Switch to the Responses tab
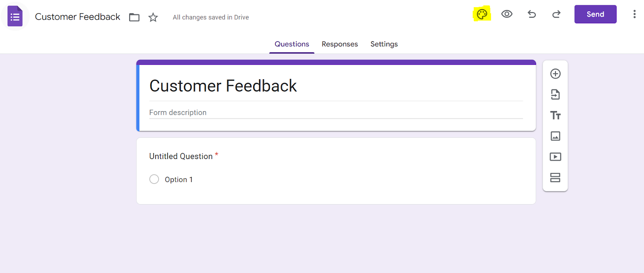The height and width of the screenshot is (273, 644). click(340, 44)
